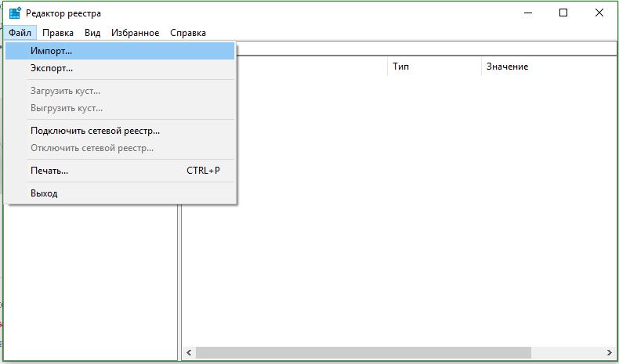Click the Тип column header
The image size is (619, 364).
pyautogui.click(x=434, y=67)
